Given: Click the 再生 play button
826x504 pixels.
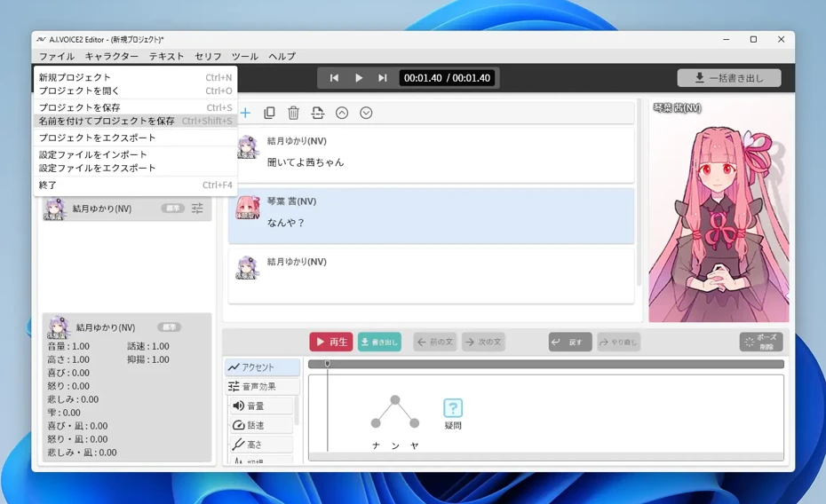Looking at the screenshot, I should 330,342.
